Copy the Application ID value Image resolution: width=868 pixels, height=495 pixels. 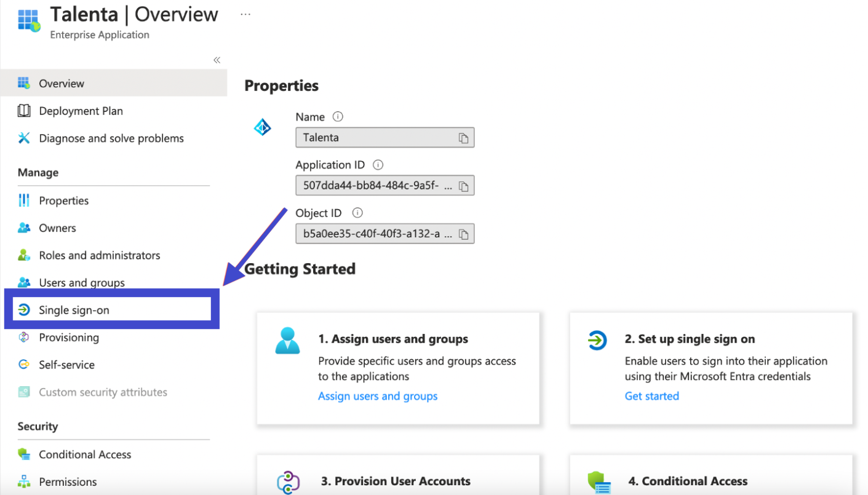click(463, 186)
